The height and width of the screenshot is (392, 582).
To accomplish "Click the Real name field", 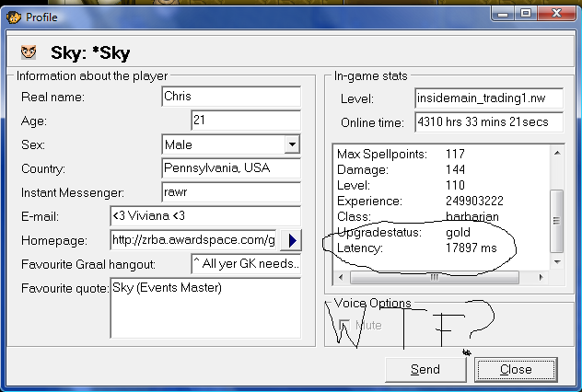I will 230,97.
